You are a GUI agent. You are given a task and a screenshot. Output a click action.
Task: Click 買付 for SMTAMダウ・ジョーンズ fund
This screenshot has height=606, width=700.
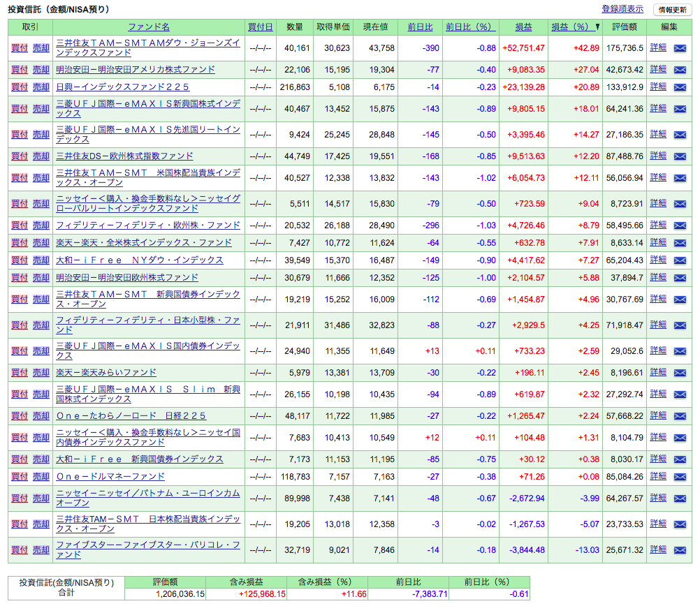(20, 47)
